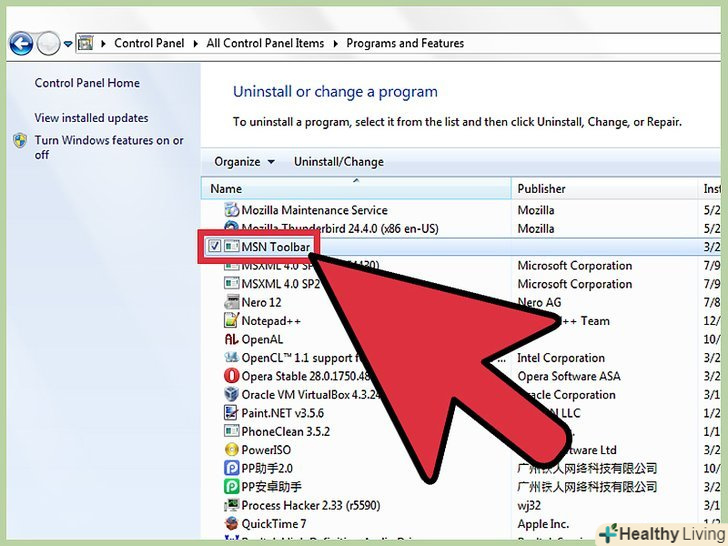Select Paint.NET v3.5.6 entry

(283, 413)
